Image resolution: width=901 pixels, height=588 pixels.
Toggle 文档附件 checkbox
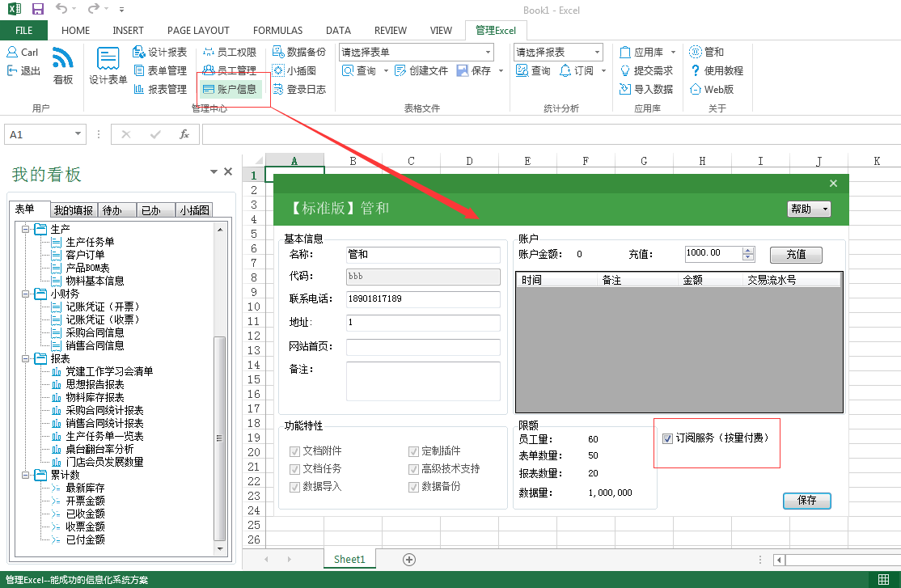pos(294,451)
